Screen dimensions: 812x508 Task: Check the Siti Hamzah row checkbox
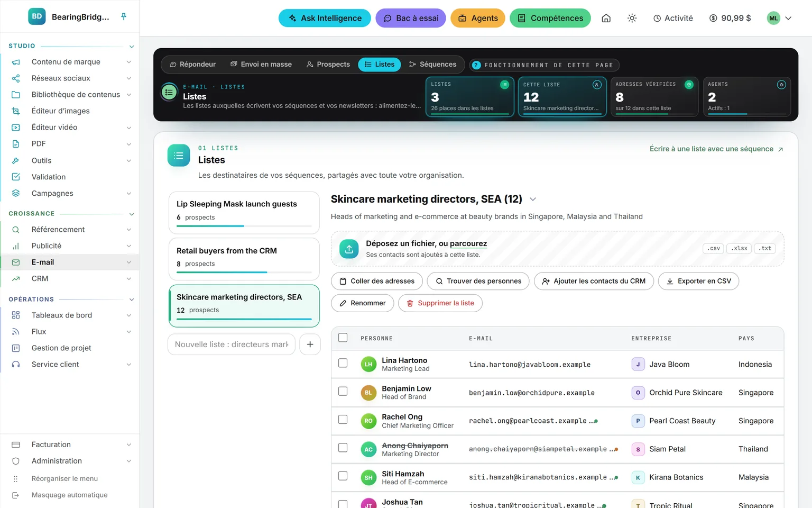[343, 476]
